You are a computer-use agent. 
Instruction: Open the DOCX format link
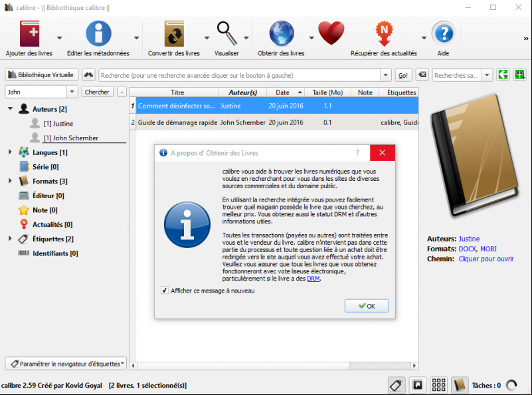[467, 249]
